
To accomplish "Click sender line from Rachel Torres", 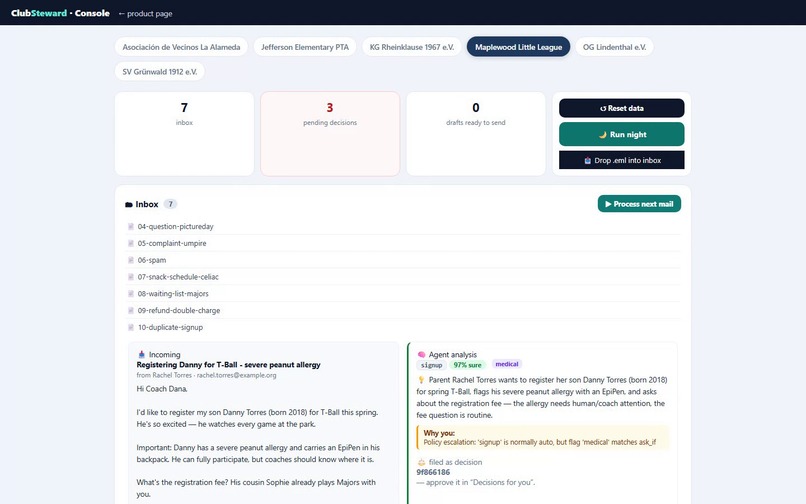I will [206, 375].
